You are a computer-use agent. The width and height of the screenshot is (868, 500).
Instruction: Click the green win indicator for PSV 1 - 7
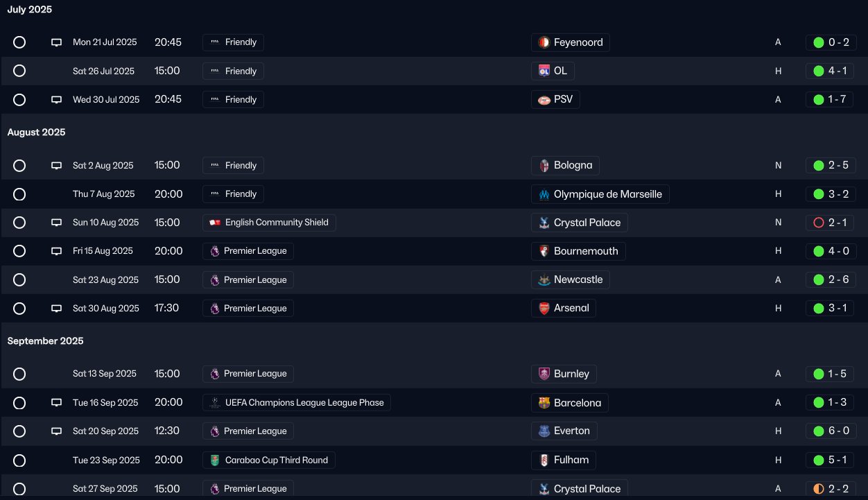[x=819, y=99]
